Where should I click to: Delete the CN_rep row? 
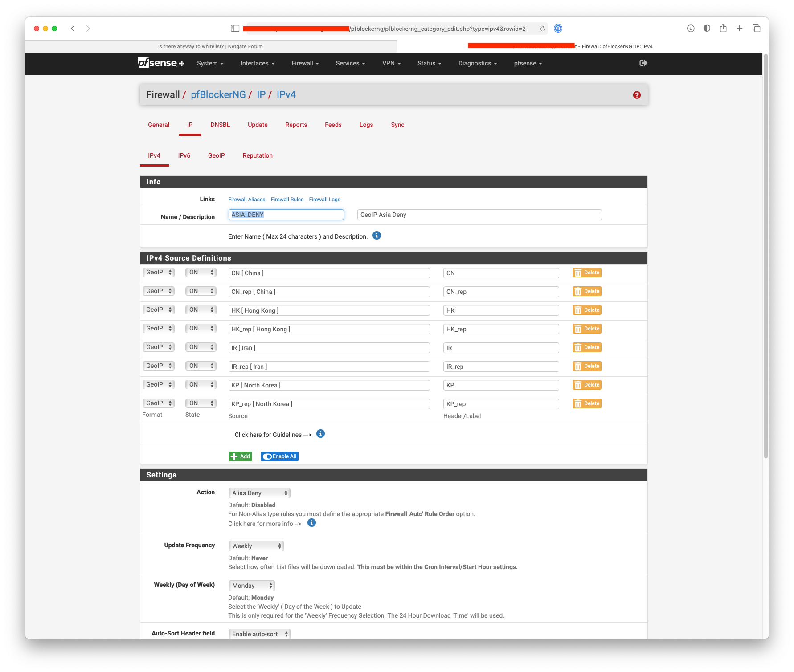pyautogui.click(x=587, y=291)
